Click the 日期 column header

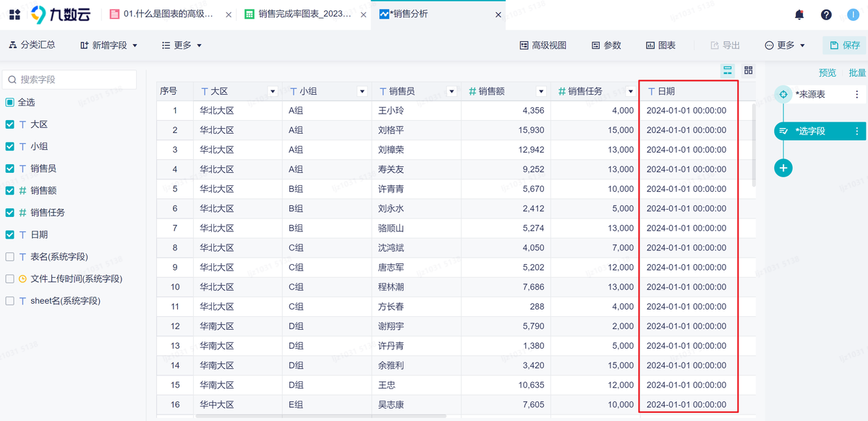688,91
